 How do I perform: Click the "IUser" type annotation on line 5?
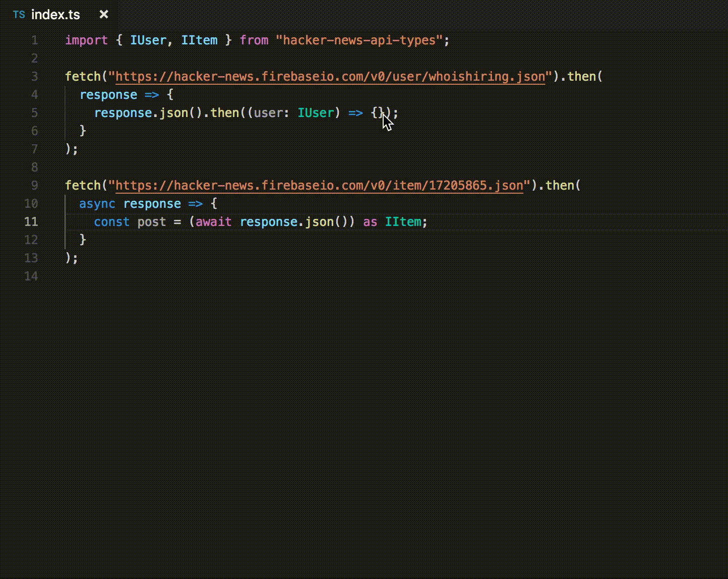coord(316,113)
